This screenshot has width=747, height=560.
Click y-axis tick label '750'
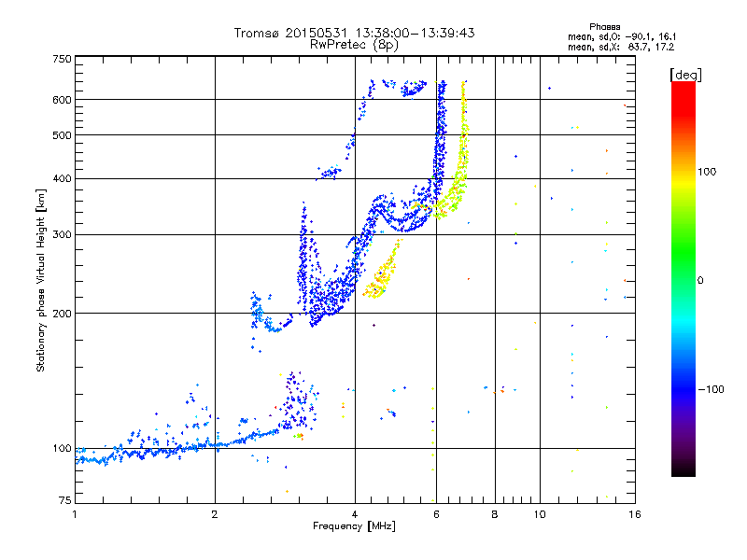(62, 59)
